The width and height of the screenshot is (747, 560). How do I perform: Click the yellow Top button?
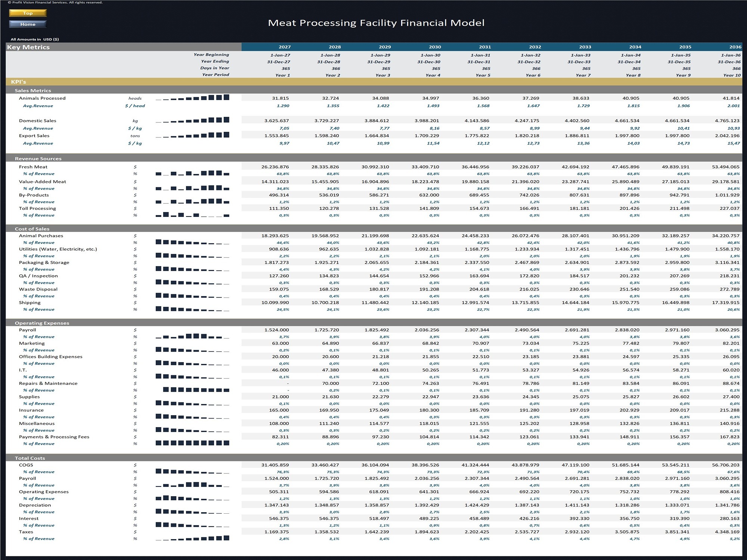(28, 13)
